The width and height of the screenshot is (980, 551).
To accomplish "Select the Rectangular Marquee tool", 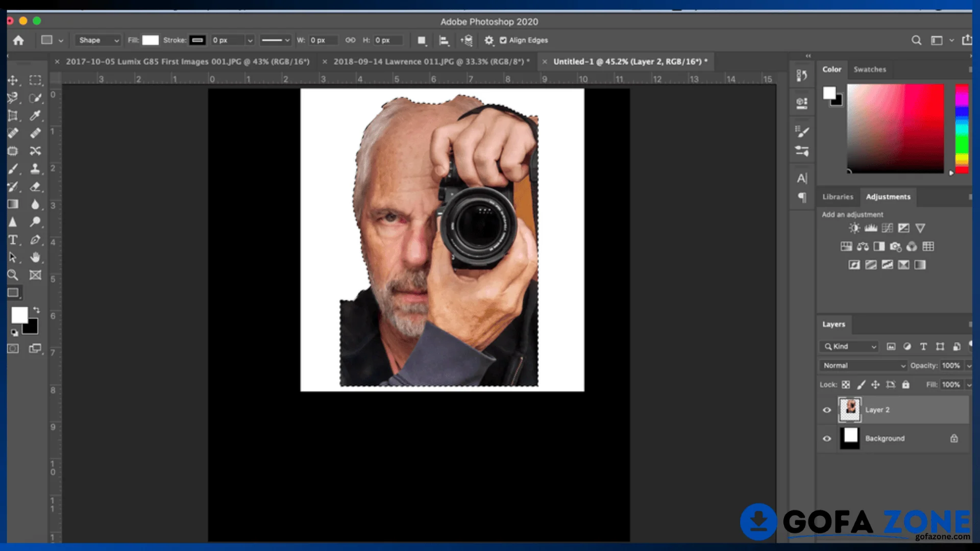I will tap(35, 80).
